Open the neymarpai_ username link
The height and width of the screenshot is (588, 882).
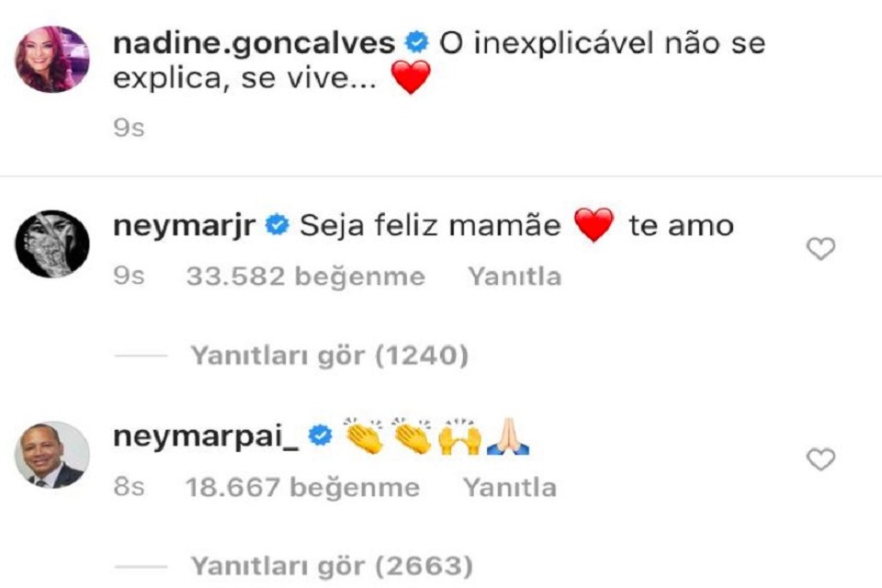(206, 436)
